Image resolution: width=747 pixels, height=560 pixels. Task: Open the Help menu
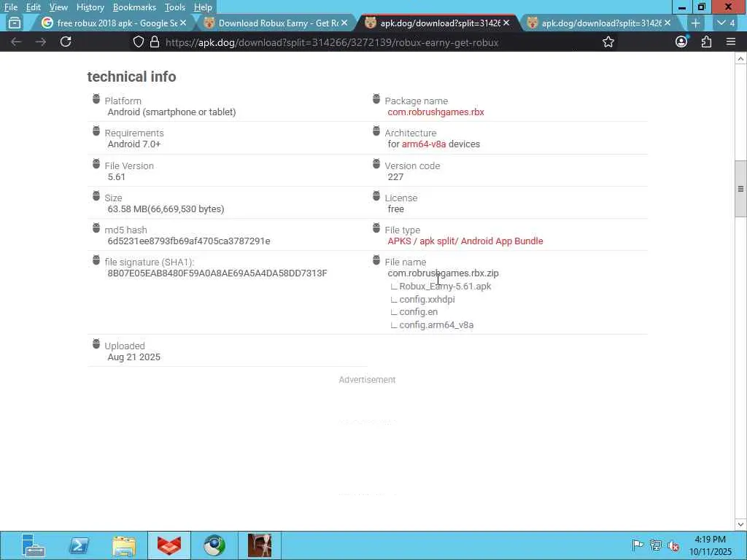203,7
